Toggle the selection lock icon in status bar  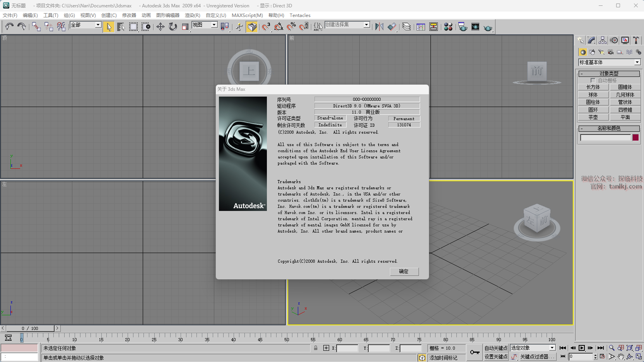coord(316,348)
